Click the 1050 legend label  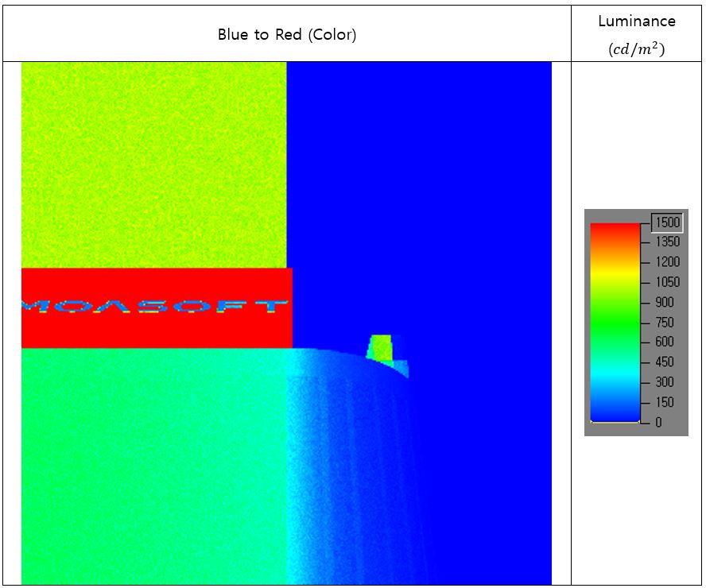[x=667, y=282]
